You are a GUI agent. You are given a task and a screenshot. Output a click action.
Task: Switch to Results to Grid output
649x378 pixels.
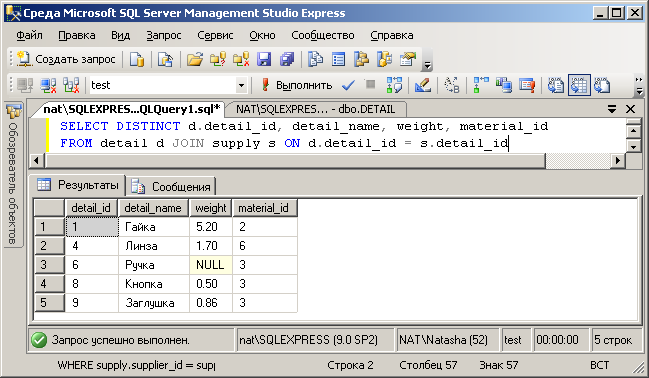tap(579, 85)
